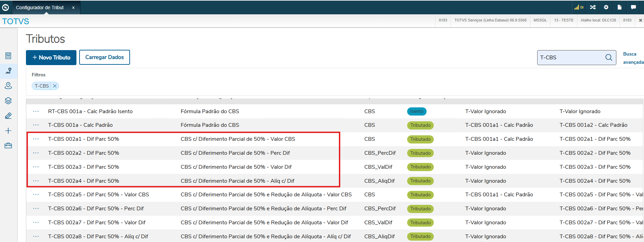This screenshot has height=242, width=644.
Task: Open row actions for T-CBS 002a5
Action: [36, 195]
